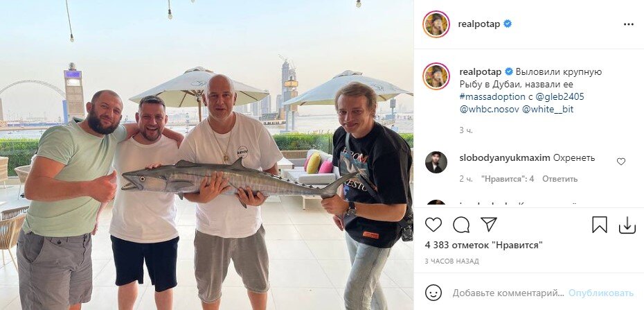Reply to comment via Ответить
The width and height of the screenshot is (644, 310).
tap(560, 179)
